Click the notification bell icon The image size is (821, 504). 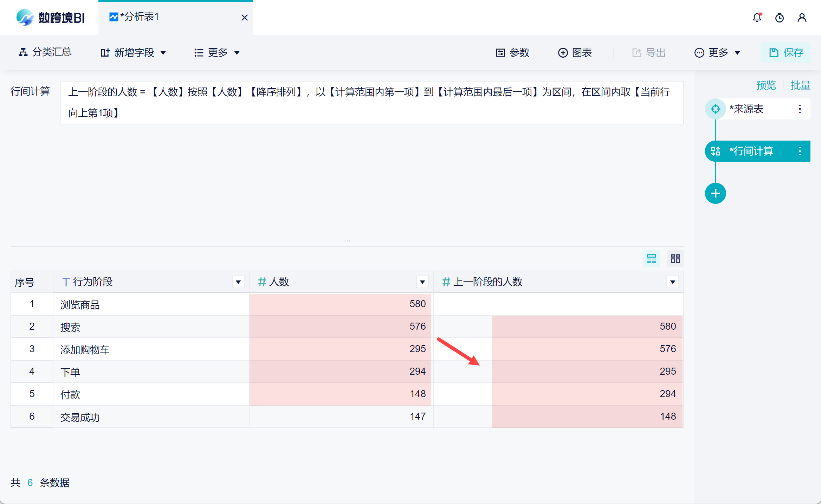757,18
